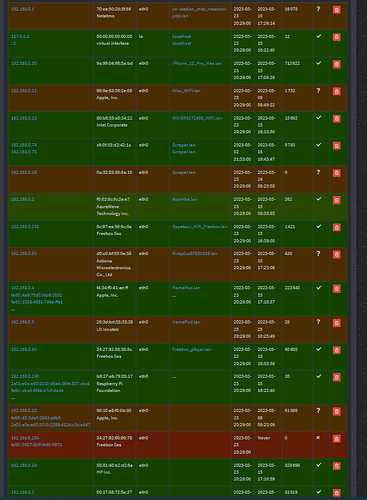Open IP link 192.168.0.240
Screen dimensions: 367x500
click(25, 376)
